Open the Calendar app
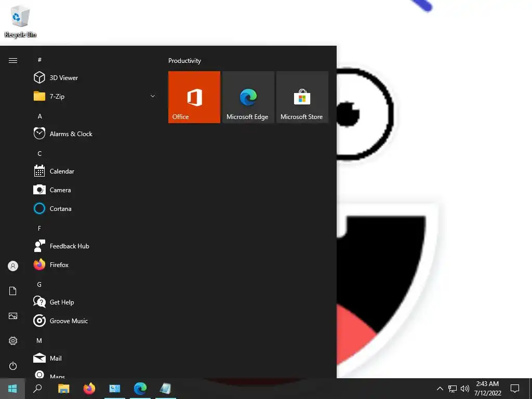The width and height of the screenshot is (532, 399). click(95, 171)
